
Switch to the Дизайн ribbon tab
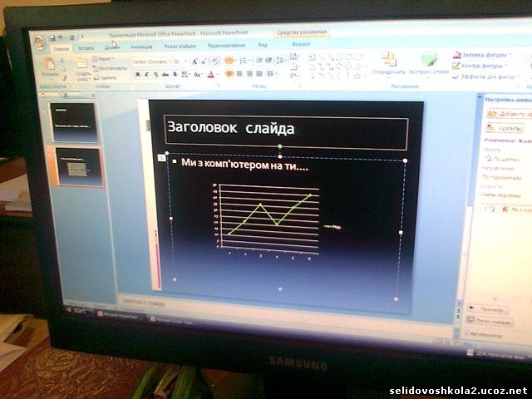pyautogui.click(x=112, y=47)
